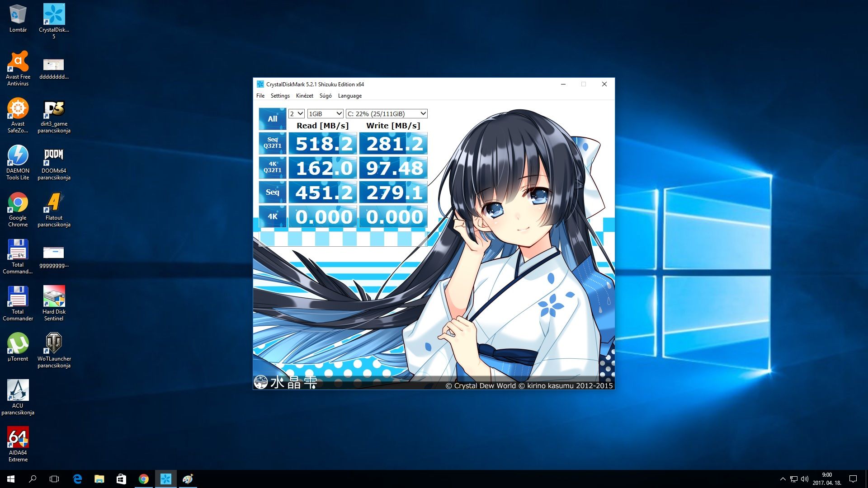Open the Lomtár recycle bin icon
The height and width of the screenshot is (488, 868).
coord(18,18)
